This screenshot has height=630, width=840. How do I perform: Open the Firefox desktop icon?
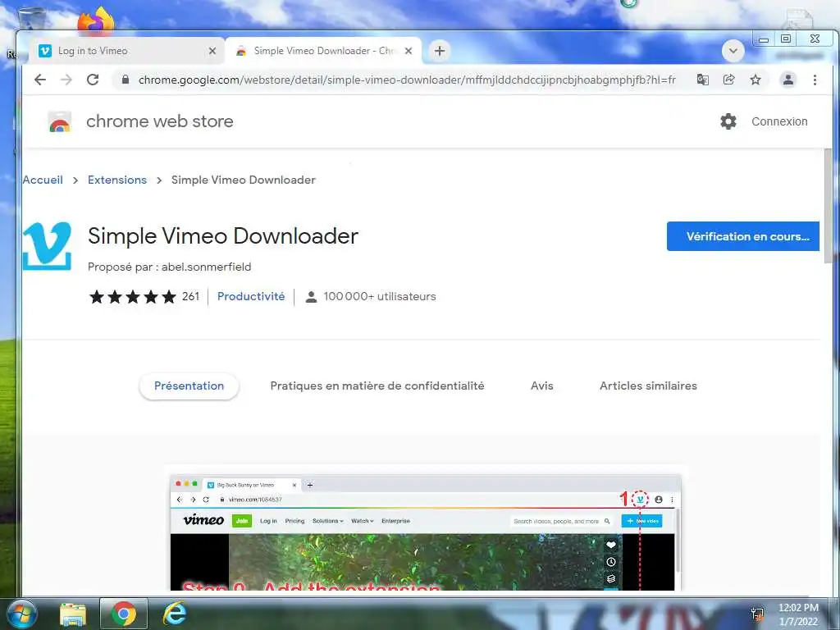95,21
